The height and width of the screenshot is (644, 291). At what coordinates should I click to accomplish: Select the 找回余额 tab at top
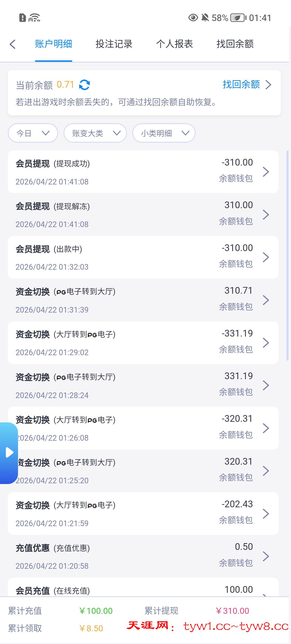tap(235, 44)
